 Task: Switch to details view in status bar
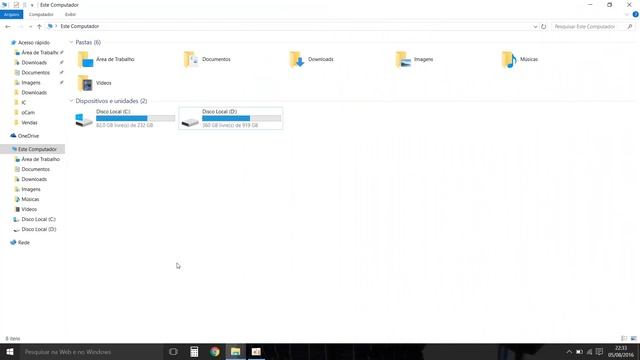(x=624, y=338)
